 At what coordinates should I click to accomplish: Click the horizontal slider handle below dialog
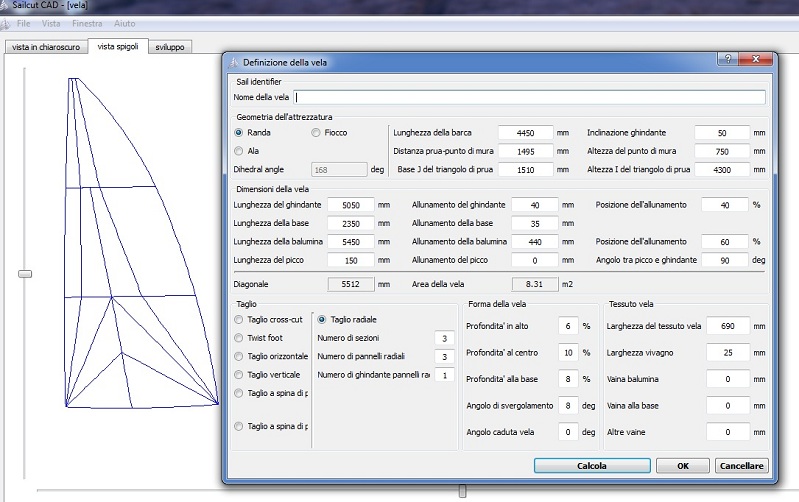tap(462, 491)
